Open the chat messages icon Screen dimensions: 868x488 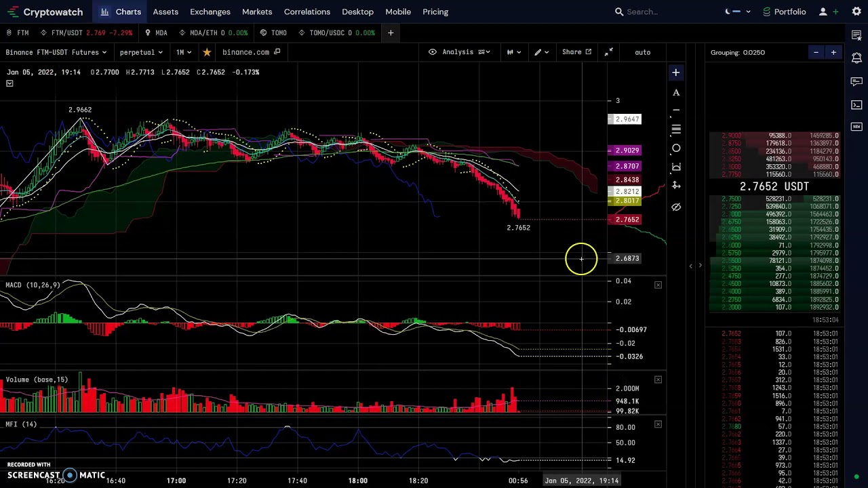856,81
